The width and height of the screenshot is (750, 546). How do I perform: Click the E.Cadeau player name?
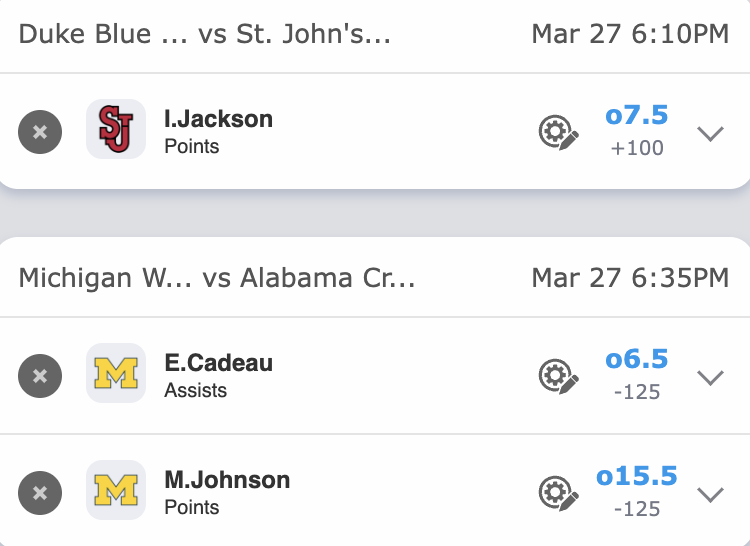pyautogui.click(x=220, y=363)
